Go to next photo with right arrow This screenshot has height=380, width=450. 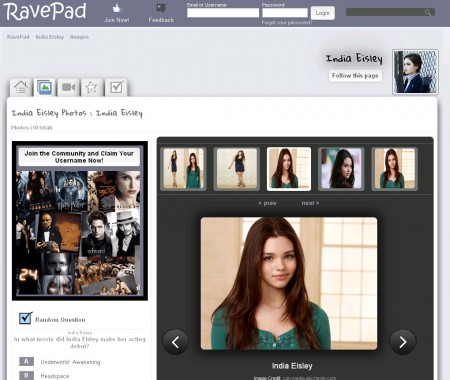coord(403,342)
